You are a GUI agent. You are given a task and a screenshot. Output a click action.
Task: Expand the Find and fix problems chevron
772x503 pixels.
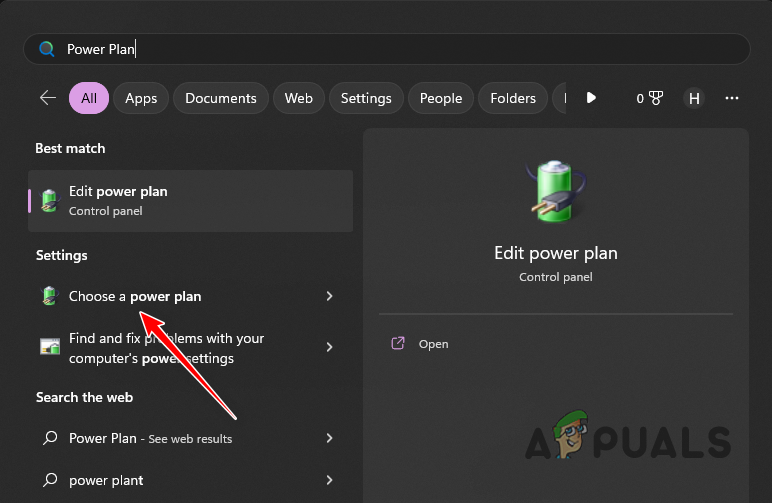coord(329,347)
